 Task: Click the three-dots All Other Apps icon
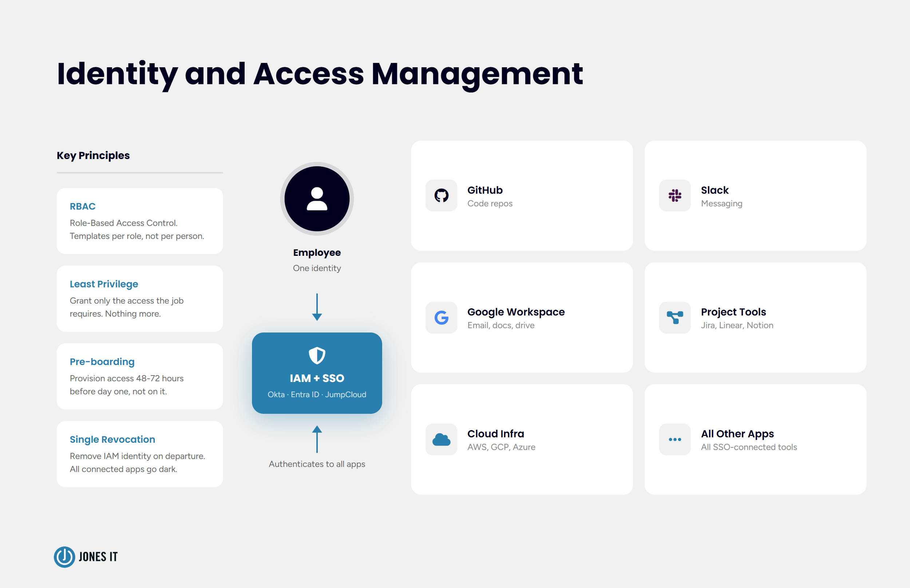[675, 440]
